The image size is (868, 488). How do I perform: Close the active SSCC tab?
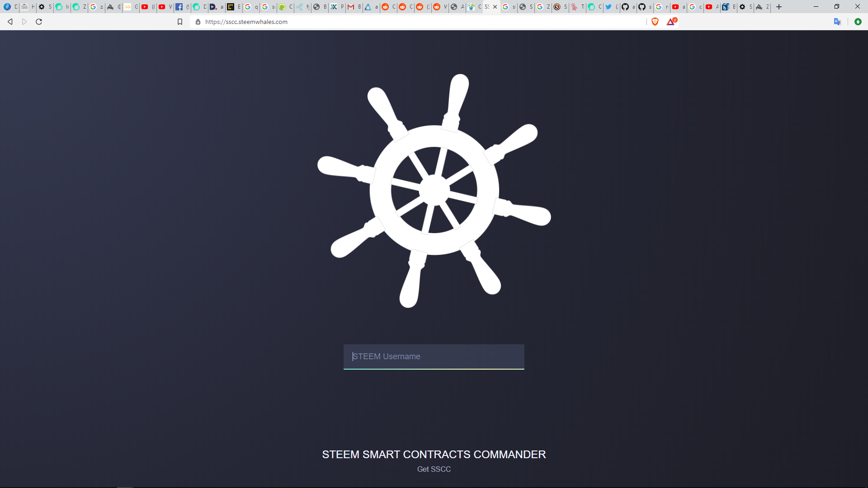495,7
